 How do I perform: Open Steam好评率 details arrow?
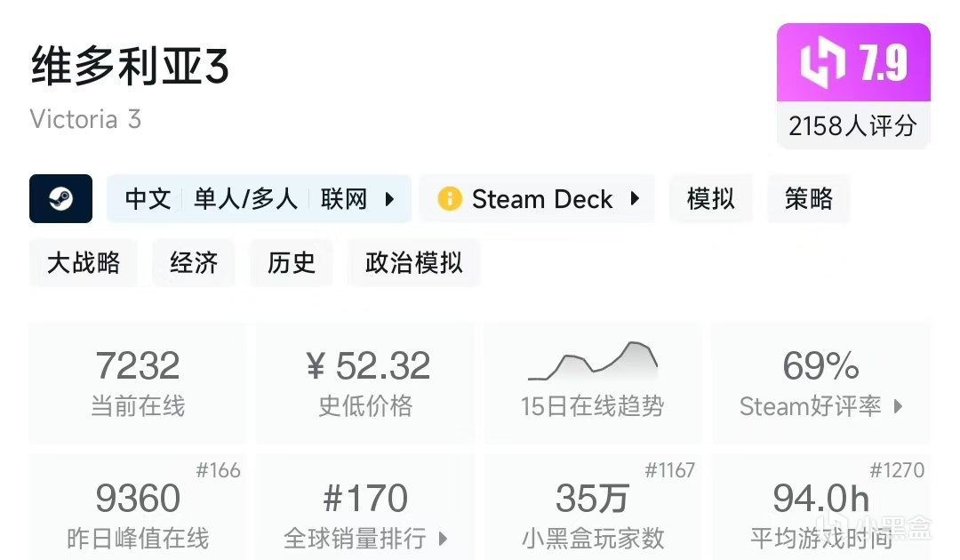tap(898, 407)
